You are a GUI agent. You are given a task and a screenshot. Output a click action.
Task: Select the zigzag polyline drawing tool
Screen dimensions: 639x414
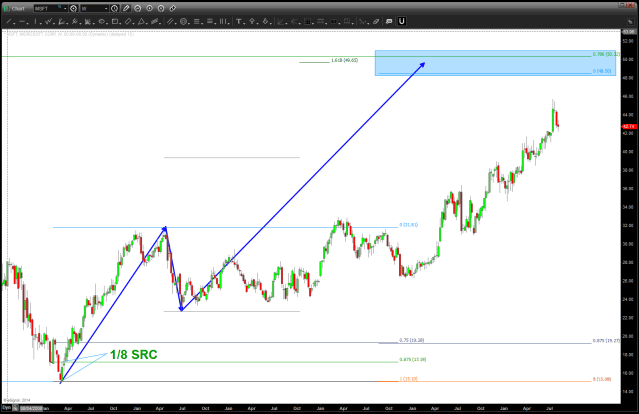pos(49,21)
